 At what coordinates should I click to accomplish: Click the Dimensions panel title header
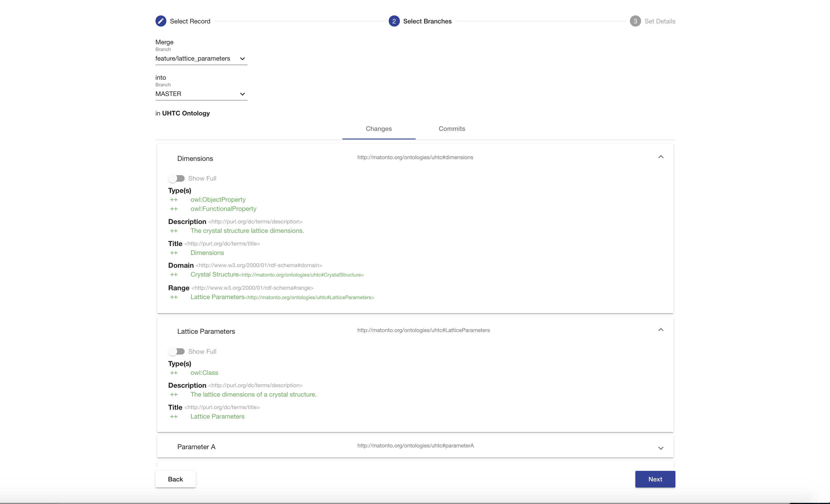click(195, 158)
